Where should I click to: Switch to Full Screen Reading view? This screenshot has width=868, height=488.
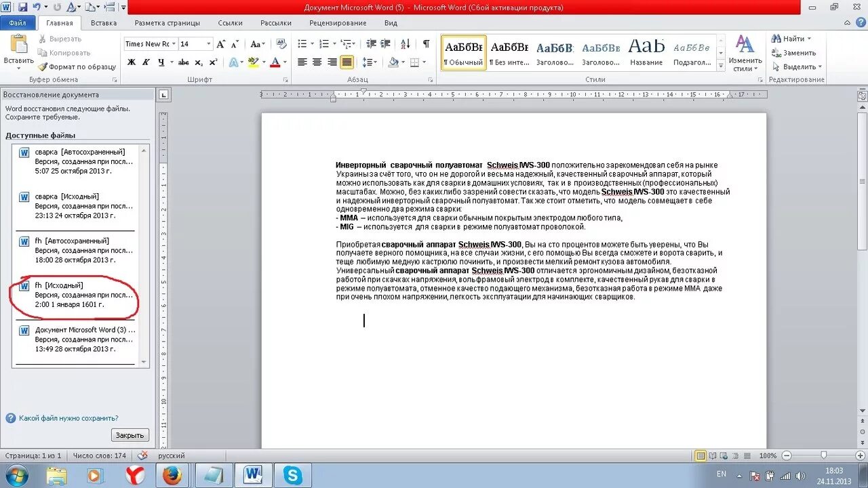point(712,456)
